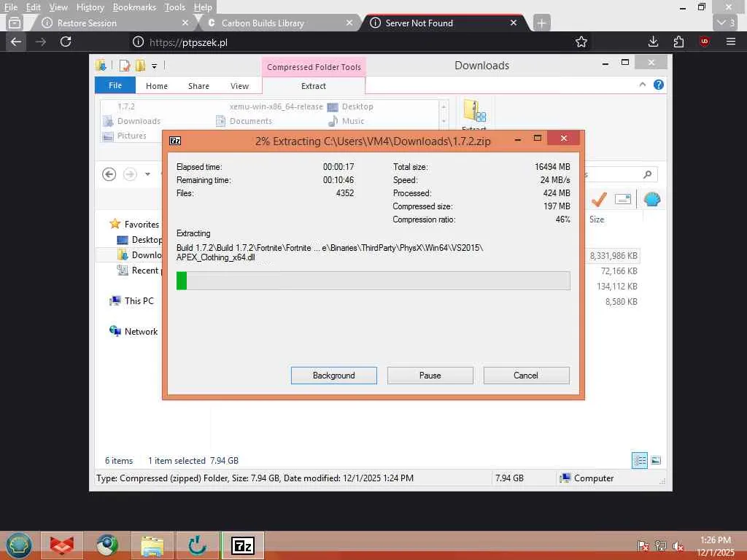Choose xemu-win-x86_64-release destination
Viewport: 747px width, 560px height.
click(276, 106)
